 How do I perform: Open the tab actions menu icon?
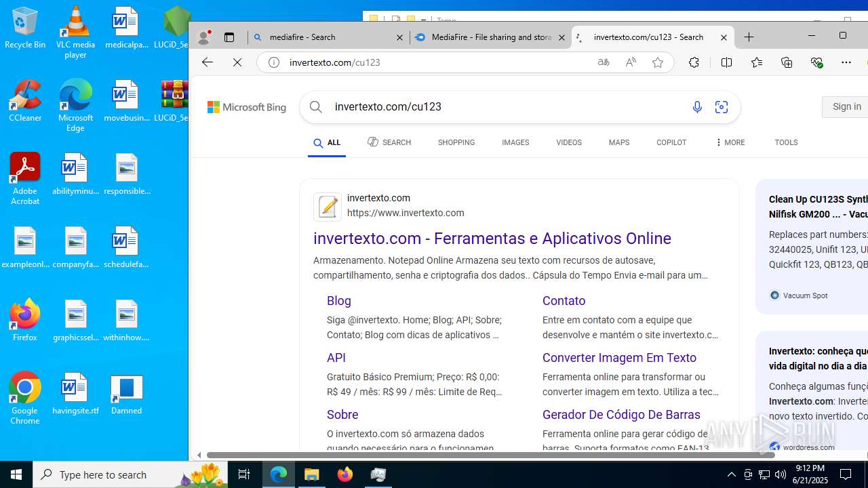(x=229, y=37)
